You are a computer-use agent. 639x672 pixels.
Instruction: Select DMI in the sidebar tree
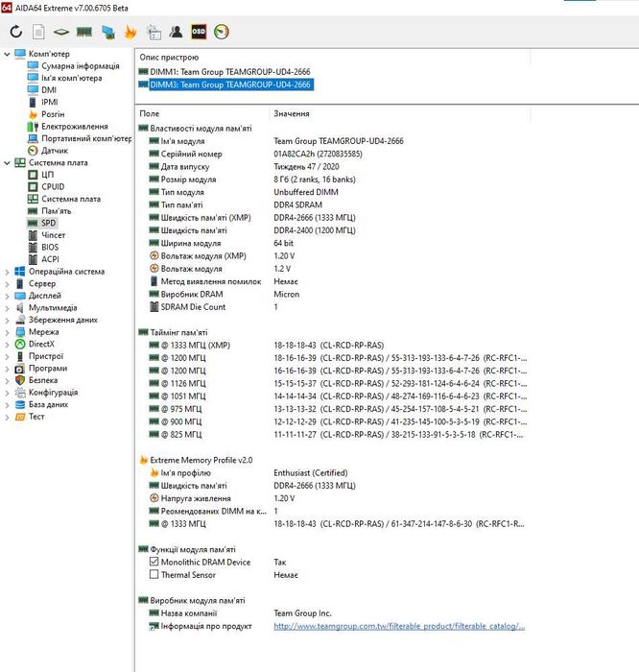coord(42,90)
